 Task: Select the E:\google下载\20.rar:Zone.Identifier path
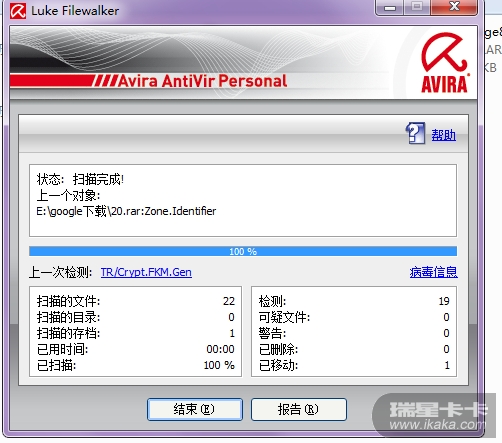point(126,211)
